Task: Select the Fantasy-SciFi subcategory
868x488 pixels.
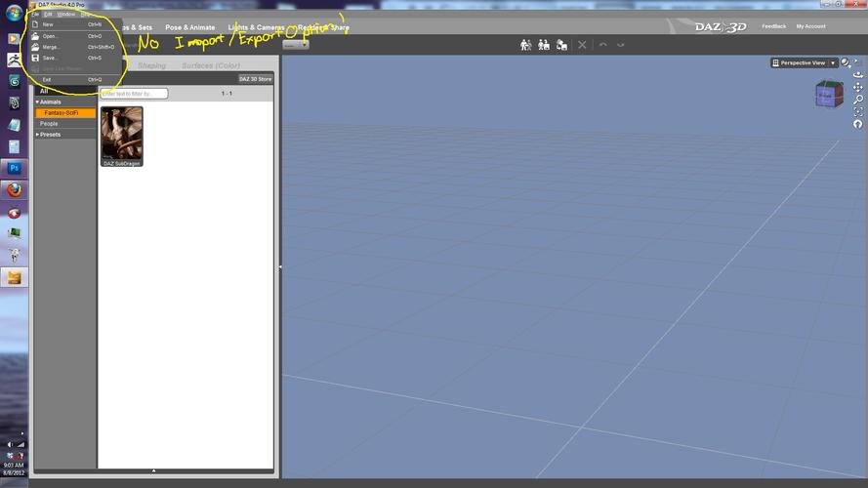Action: (x=65, y=113)
